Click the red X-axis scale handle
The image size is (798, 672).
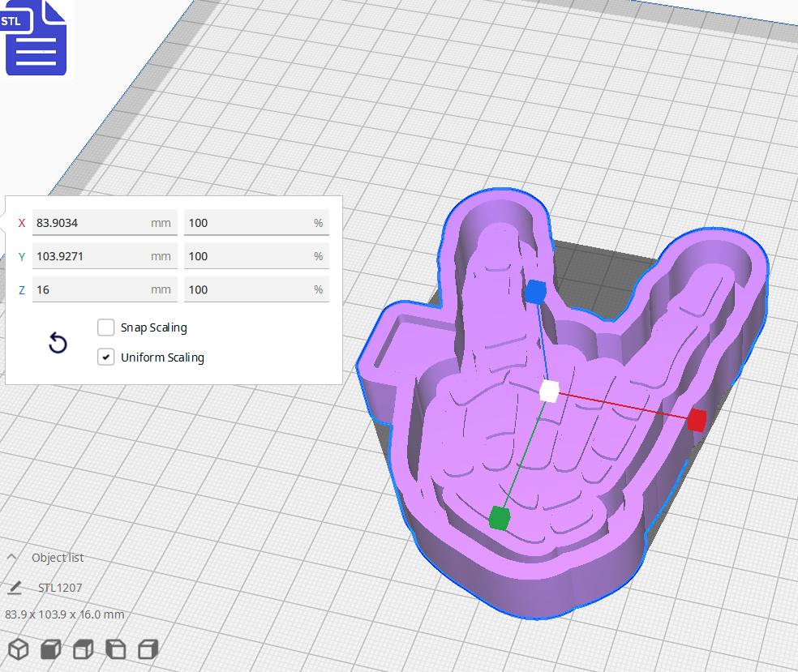[696, 420]
